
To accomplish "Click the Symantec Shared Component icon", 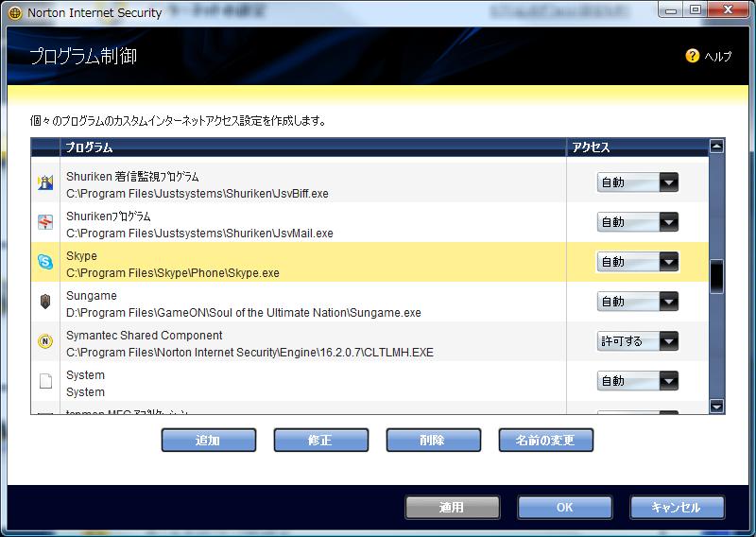I will [x=45, y=341].
